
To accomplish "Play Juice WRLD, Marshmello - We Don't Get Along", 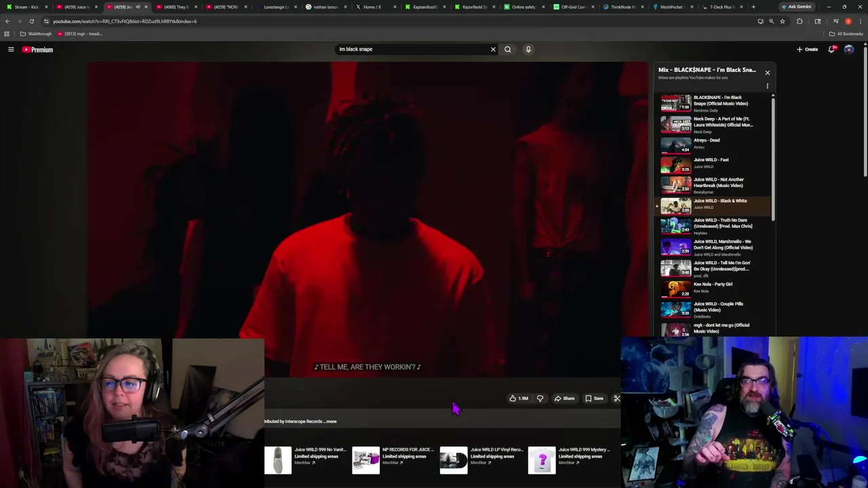I will (x=714, y=247).
